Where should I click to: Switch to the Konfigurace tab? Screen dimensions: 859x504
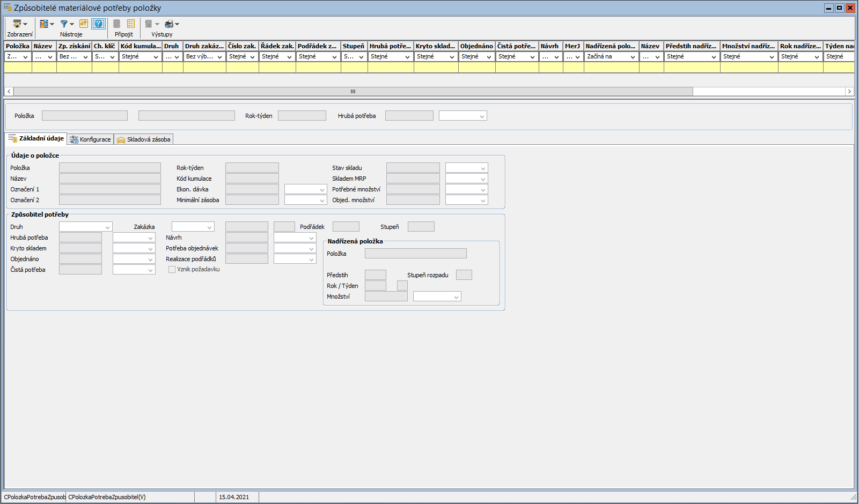pyautogui.click(x=90, y=139)
